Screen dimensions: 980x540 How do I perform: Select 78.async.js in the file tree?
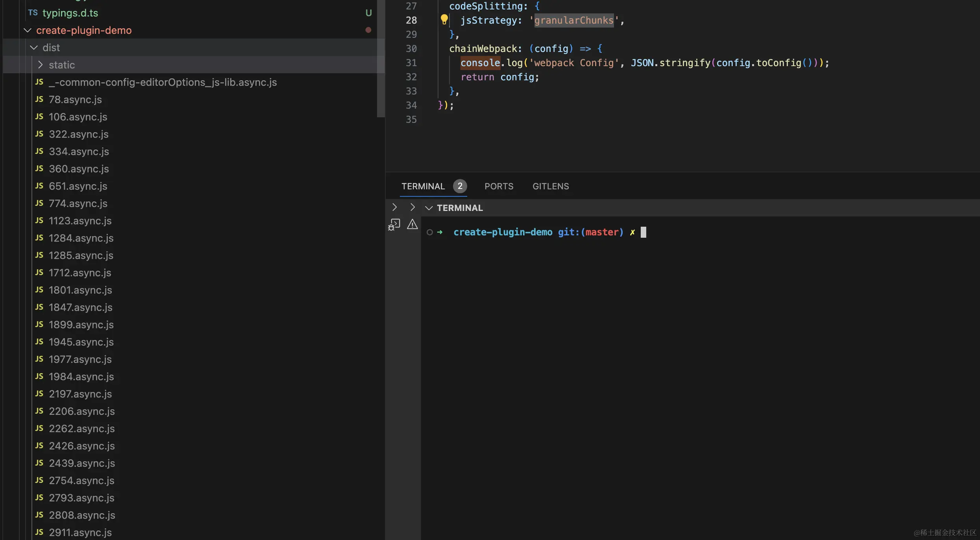tap(75, 100)
